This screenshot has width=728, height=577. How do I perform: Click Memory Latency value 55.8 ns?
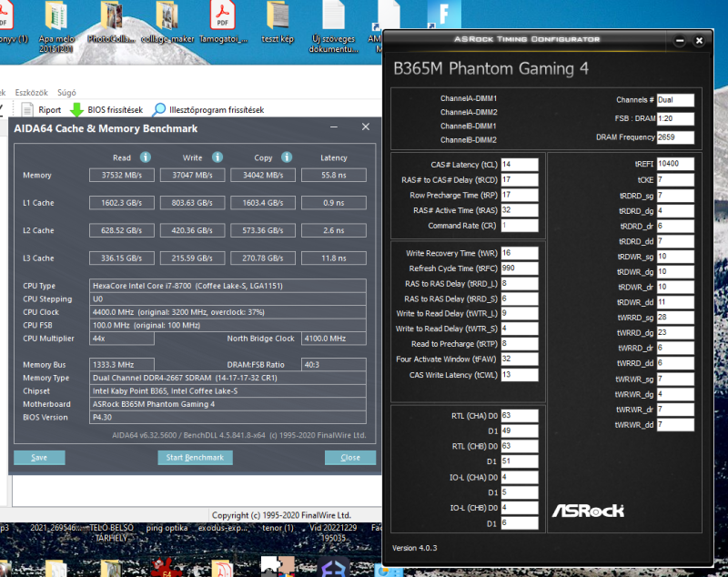[334, 175]
